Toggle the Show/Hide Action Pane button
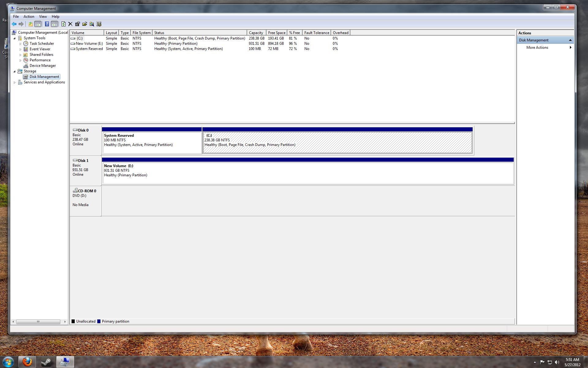The width and height of the screenshot is (588, 368). point(54,24)
